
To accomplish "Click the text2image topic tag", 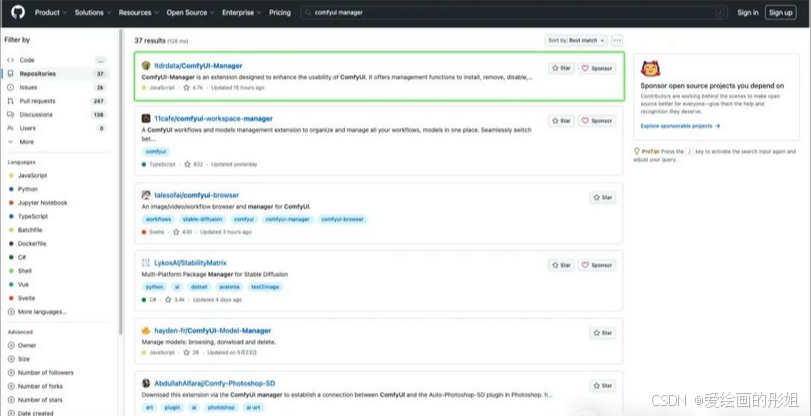I will pos(265,287).
